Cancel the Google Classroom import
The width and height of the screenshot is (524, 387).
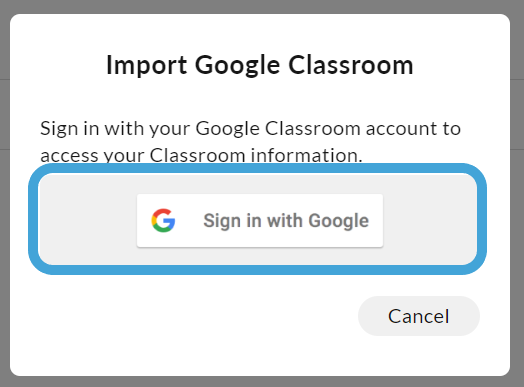[419, 316]
